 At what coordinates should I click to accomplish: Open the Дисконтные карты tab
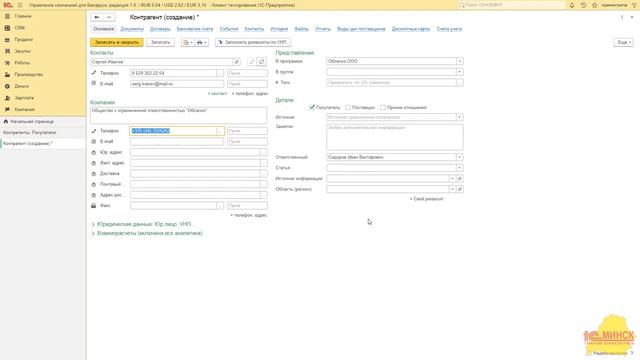tap(411, 29)
